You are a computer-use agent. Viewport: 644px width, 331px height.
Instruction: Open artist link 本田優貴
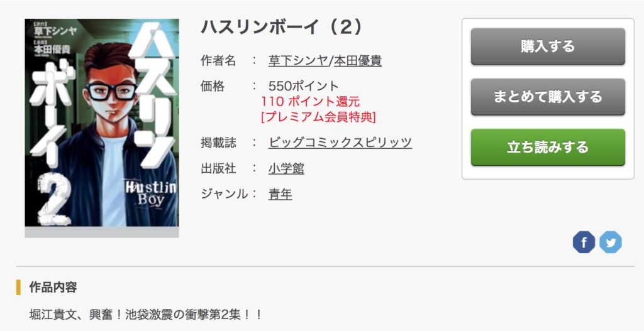357,61
